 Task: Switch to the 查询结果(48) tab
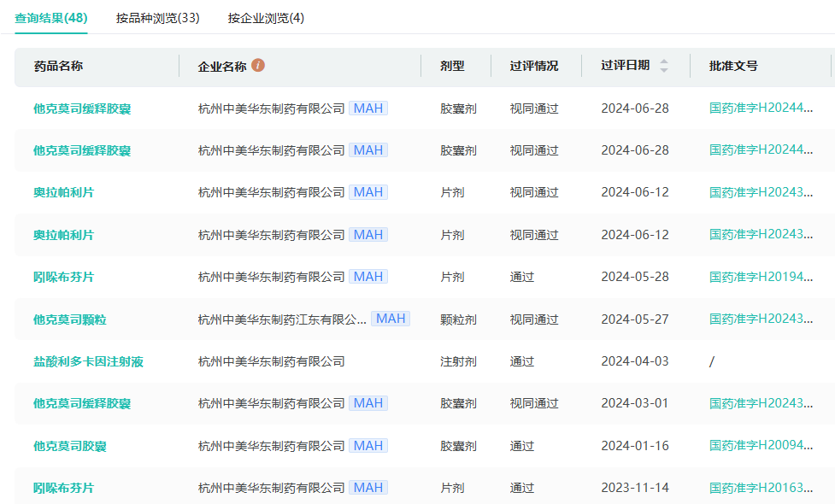click(51, 18)
